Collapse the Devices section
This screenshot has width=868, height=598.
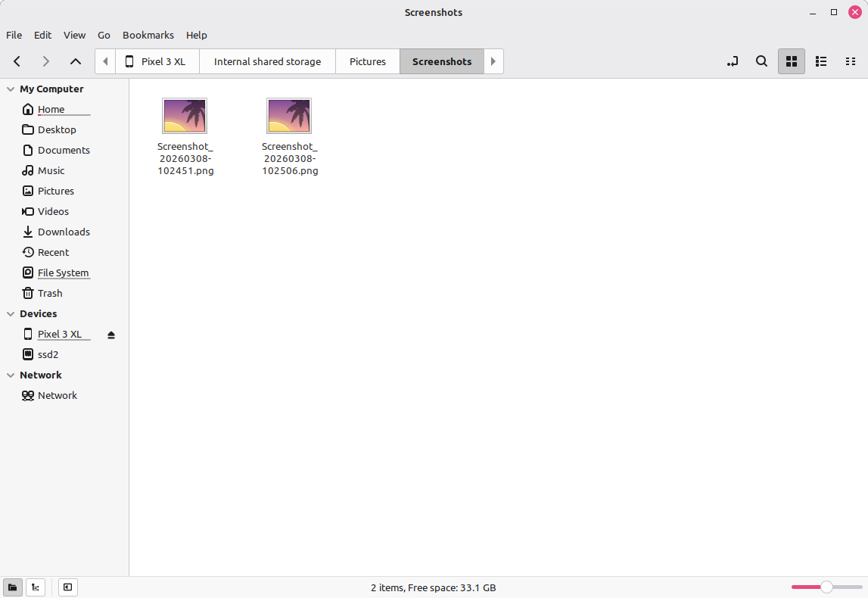[11, 314]
